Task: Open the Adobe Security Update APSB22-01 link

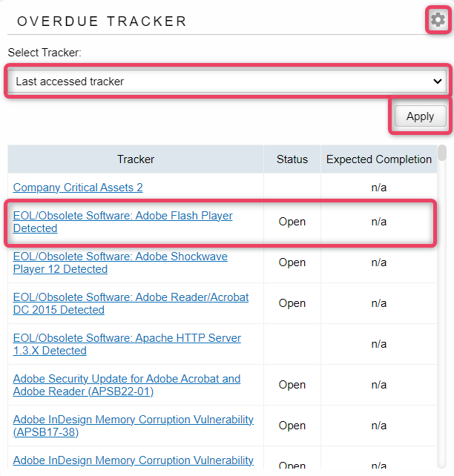Action: [127, 385]
